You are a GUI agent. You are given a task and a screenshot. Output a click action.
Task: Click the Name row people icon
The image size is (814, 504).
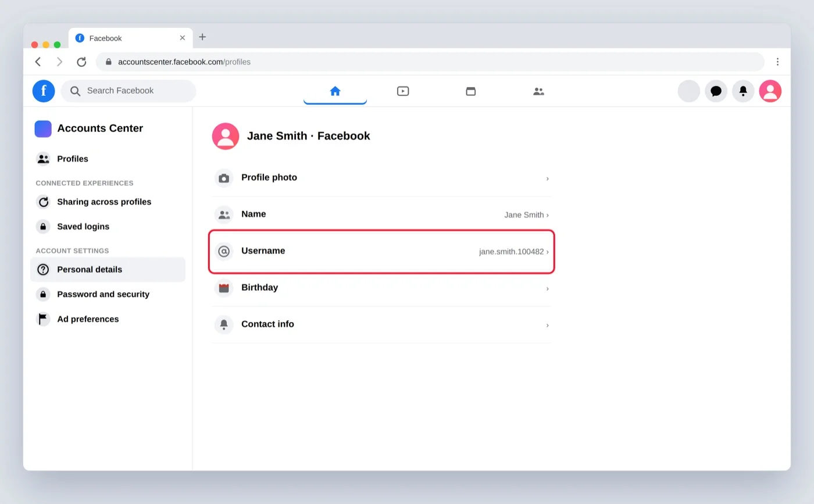224,215
